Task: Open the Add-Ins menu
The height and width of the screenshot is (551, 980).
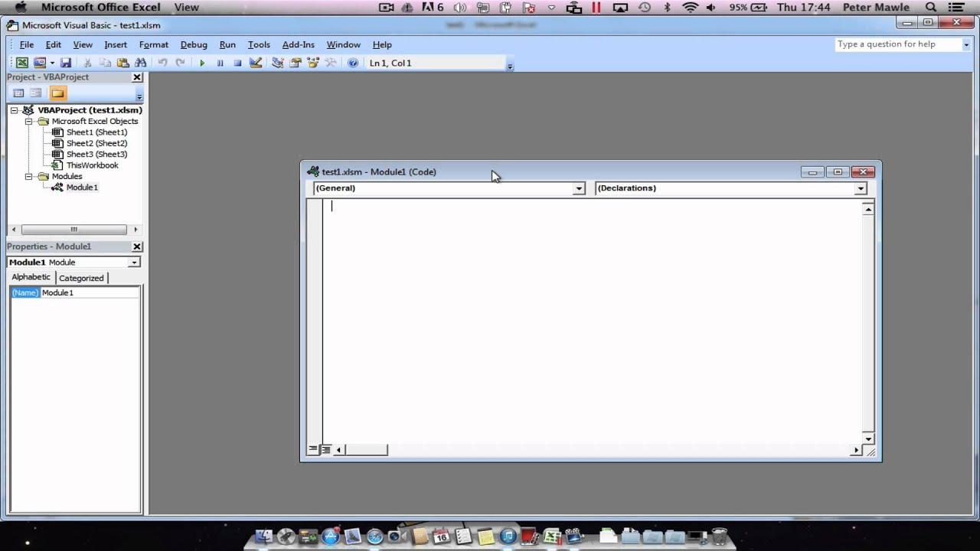Action: [x=299, y=44]
